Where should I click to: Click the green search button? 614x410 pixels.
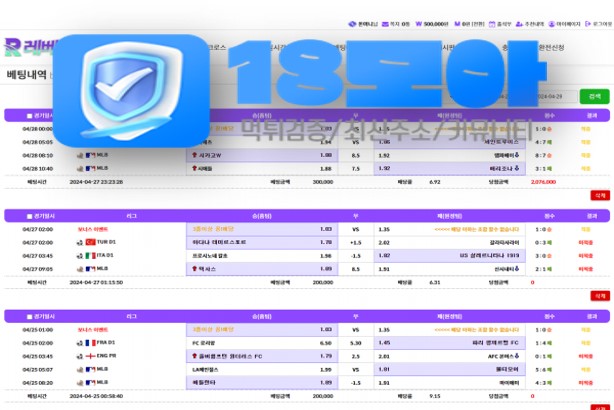(x=594, y=96)
